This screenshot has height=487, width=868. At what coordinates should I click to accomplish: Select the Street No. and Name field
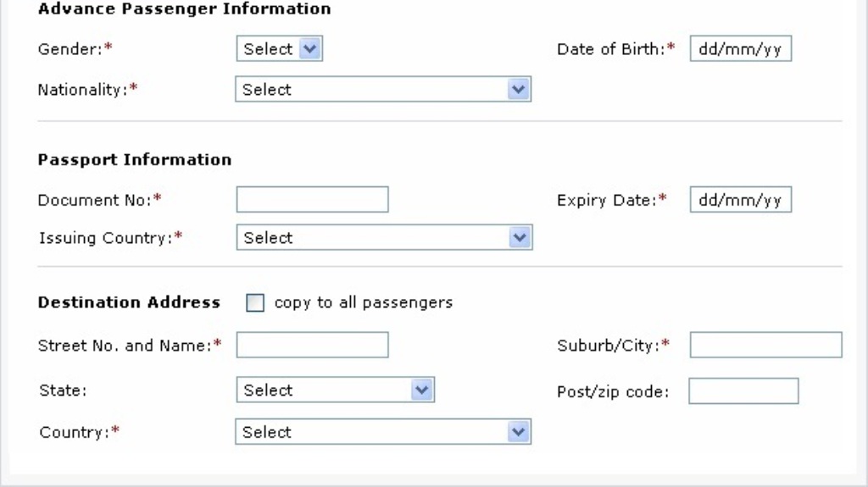(312, 345)
